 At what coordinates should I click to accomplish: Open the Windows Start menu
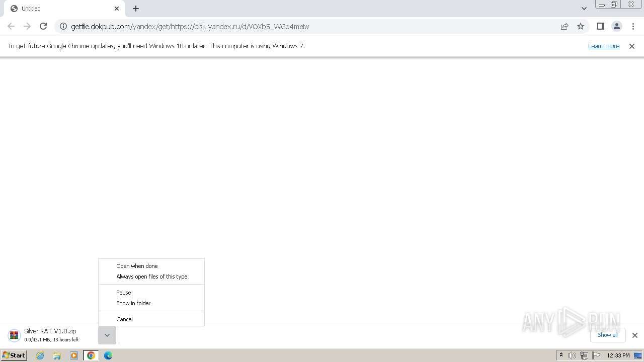point(14,355)
